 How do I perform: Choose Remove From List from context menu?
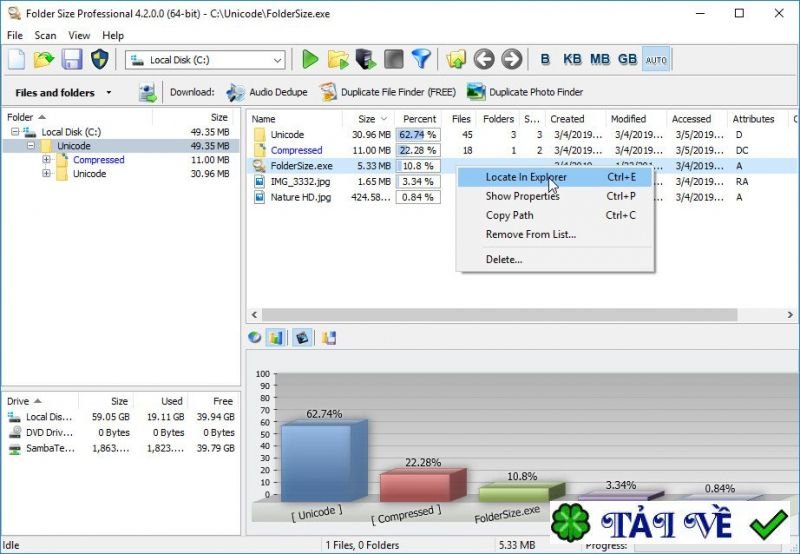click(x=555, y=234)
